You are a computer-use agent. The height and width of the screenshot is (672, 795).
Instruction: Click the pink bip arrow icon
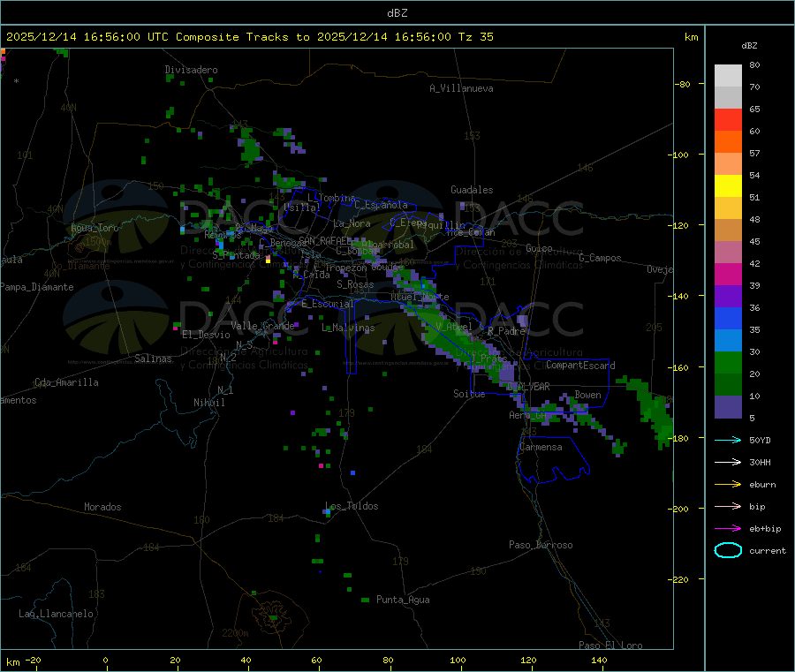pyautogui.click(x=728, y=506)
